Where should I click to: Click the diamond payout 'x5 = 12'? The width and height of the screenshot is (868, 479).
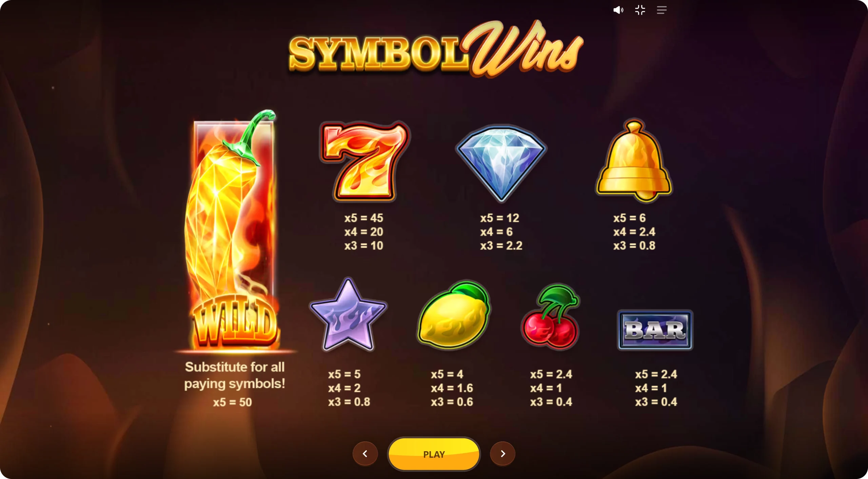coord(500,218)
